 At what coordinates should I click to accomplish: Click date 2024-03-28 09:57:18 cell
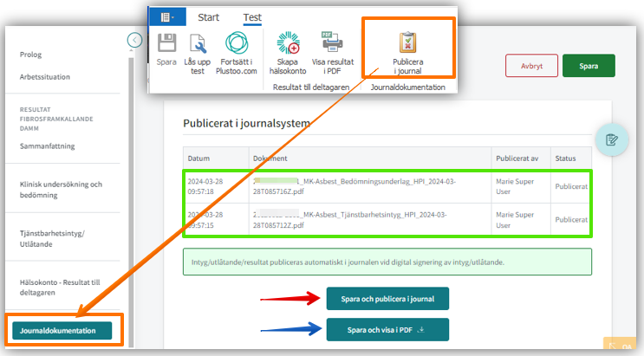pyautogui.click(x=205, y=186)
